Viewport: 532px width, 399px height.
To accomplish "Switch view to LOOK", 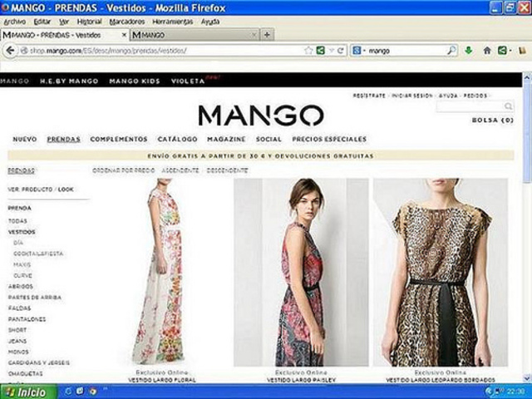I will tap(66, 190).
